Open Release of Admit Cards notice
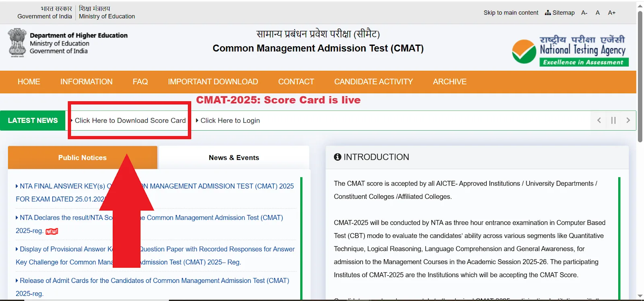644x301 pixels. (153, 287)
